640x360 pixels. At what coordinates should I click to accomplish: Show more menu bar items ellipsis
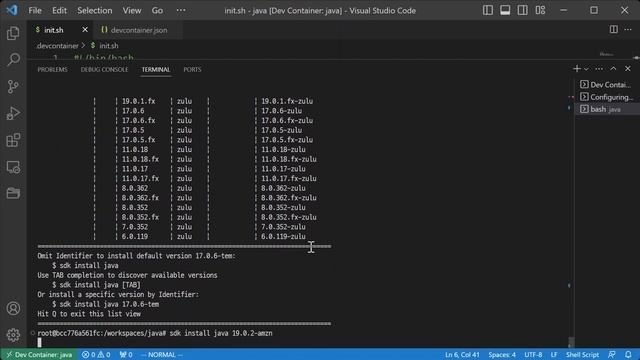point(181,11)
